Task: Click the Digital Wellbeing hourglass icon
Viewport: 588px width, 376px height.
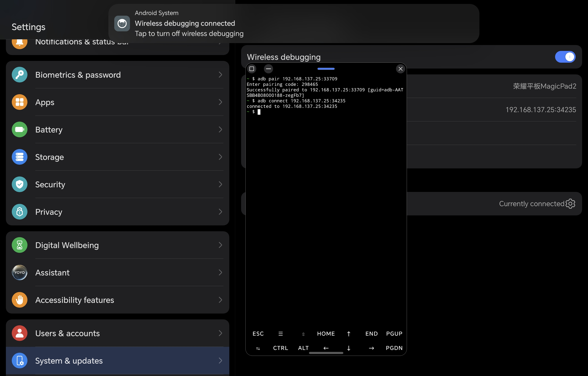Action: click(x=19, y=245)
